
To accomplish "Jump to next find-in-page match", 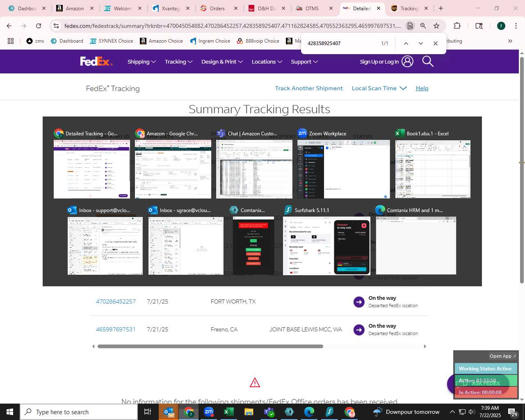I will coord(420,43).
